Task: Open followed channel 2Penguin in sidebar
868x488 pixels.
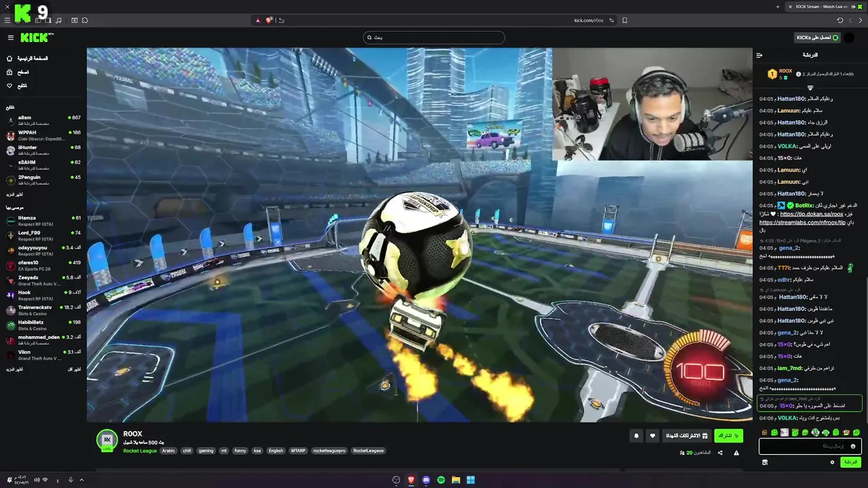Action: pyautogui.click(x=43, y=180)
